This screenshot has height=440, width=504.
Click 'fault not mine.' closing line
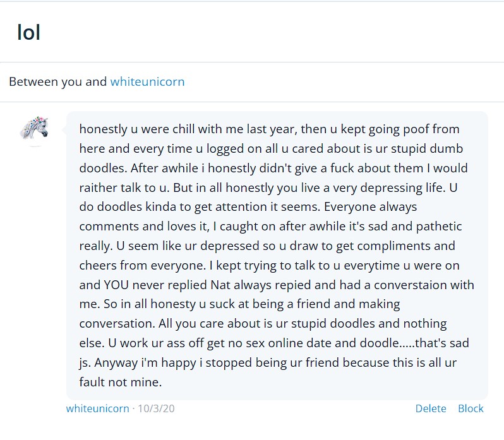(x=121, y=382)
